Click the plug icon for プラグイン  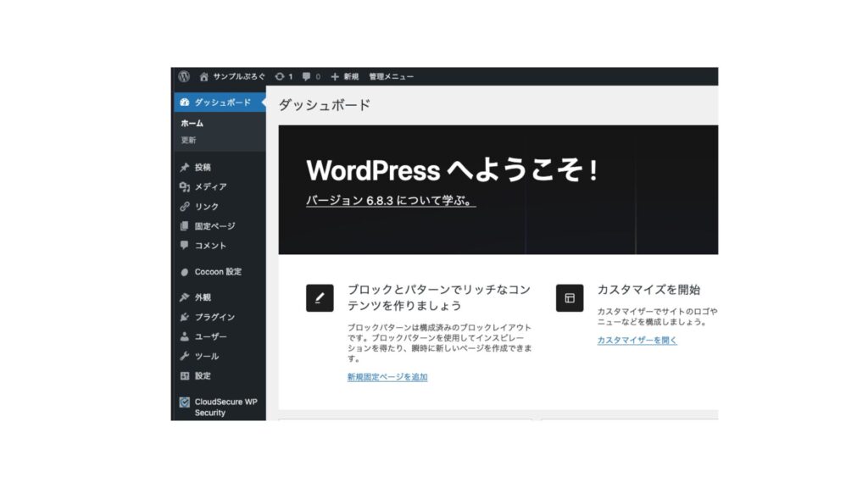click(x=185, y=317)
